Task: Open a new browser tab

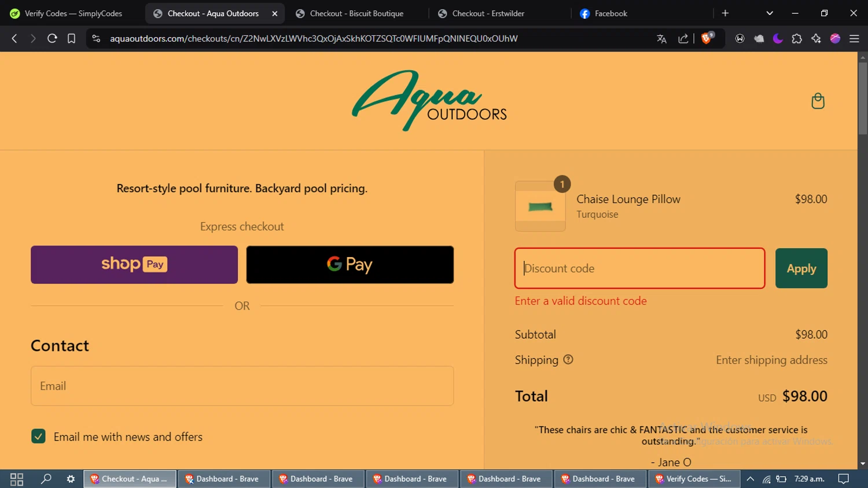Action: click(725, 13)
